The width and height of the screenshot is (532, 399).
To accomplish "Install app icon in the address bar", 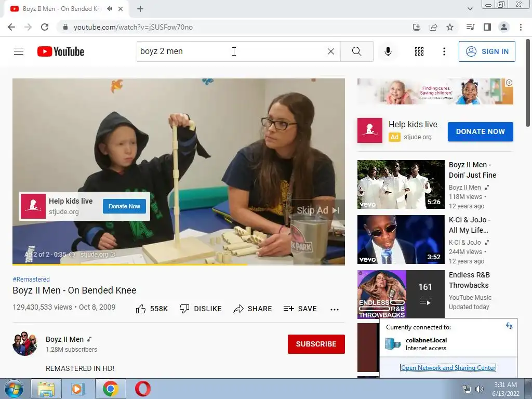I will point(416,27).
